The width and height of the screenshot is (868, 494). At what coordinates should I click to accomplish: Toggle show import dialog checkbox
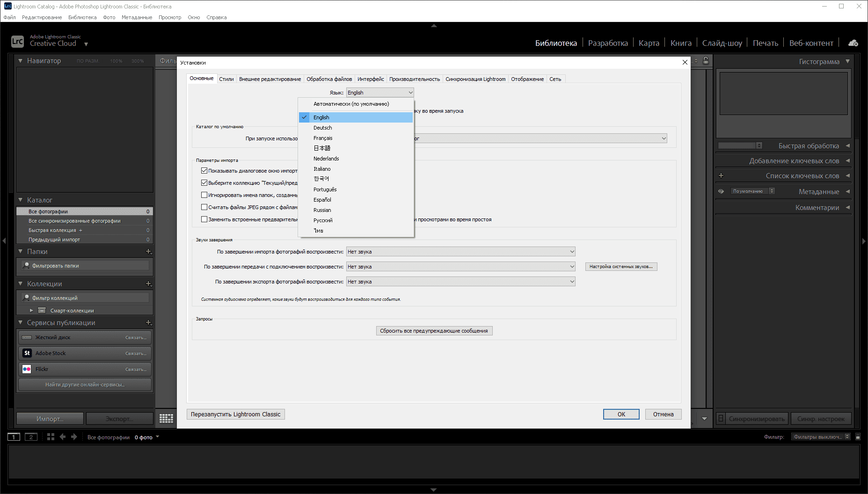click(x=204, y=171)
